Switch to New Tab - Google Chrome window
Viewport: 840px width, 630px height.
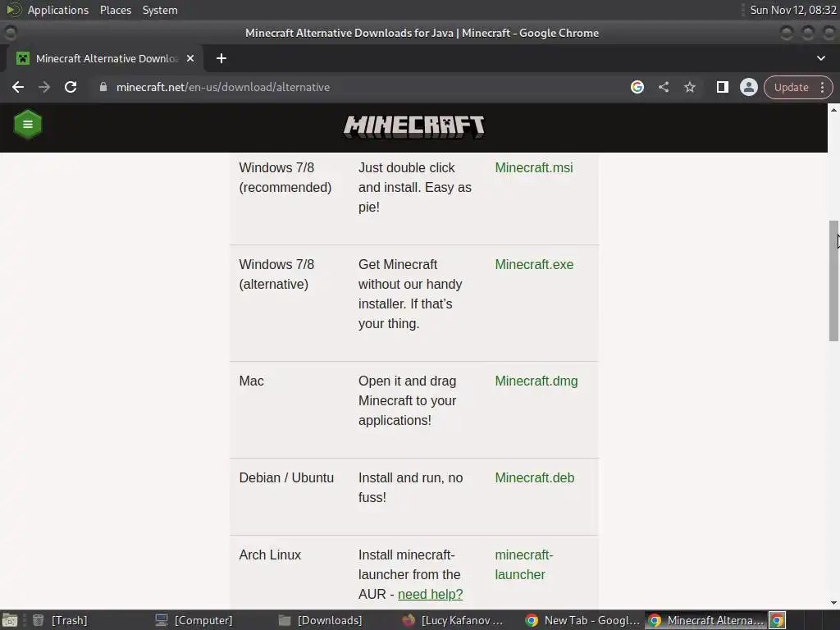[x=583, y=620]
